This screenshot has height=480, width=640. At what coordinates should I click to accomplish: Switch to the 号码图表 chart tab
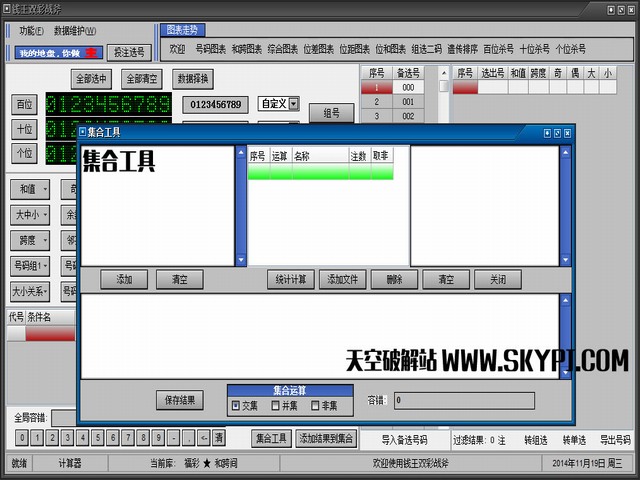tap(211, 49)
